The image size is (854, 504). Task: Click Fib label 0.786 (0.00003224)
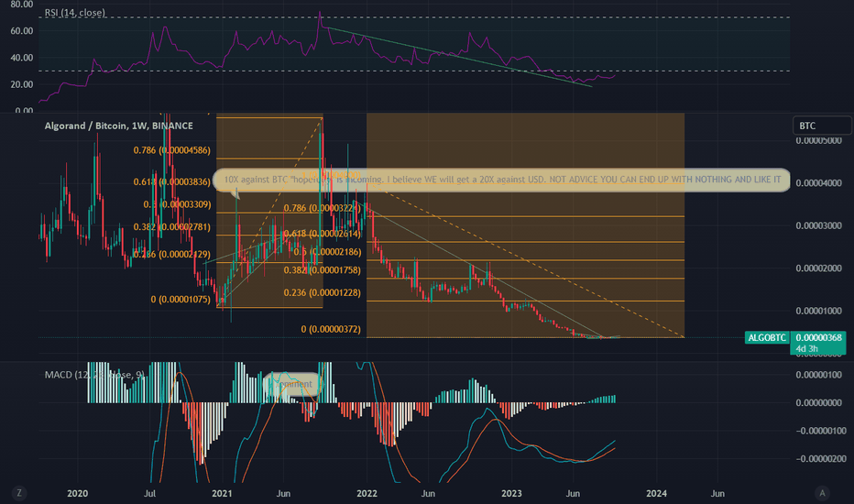coord(323,208)
